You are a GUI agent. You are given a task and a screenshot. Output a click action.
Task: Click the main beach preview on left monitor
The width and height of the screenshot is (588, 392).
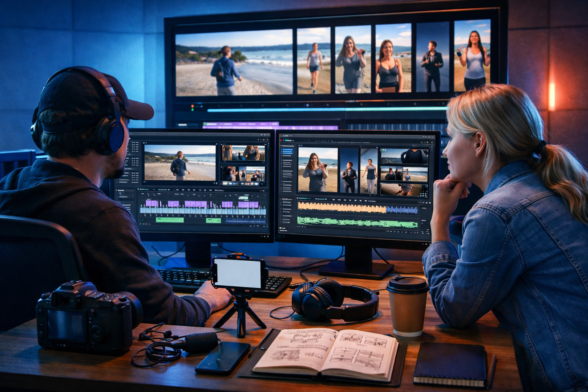(180, 163)
